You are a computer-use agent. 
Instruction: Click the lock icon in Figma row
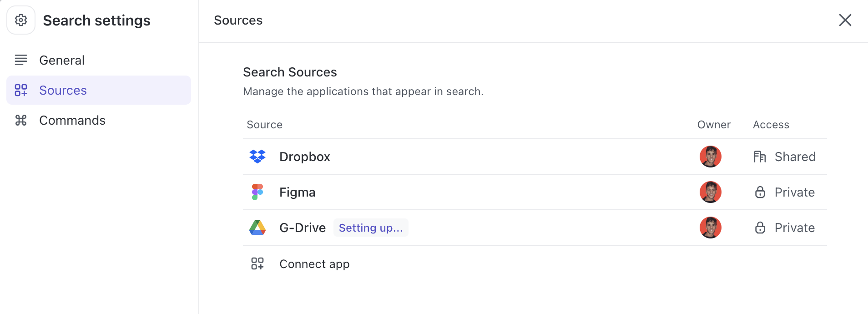click(760, 192)
